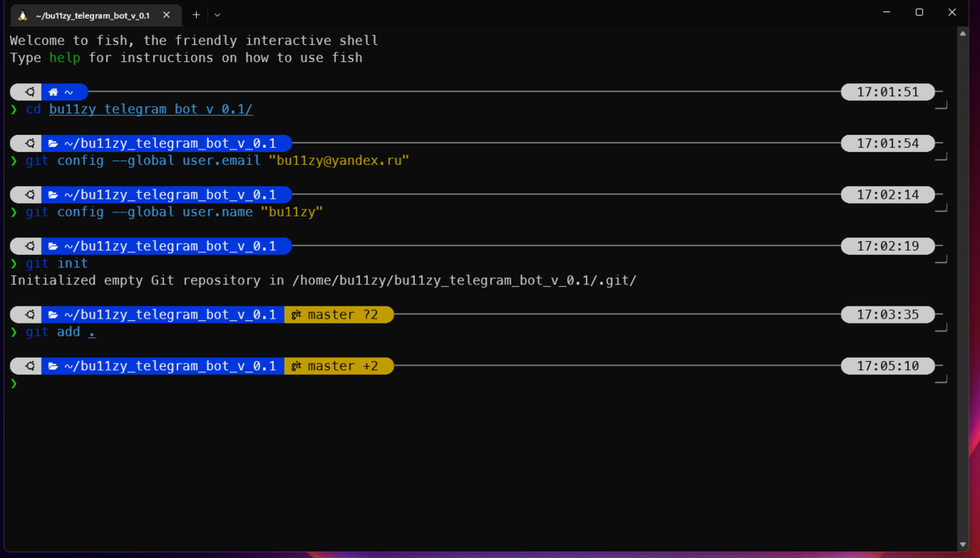Click the 'master +2' branch status text
This screenshot has height=558, width=980.
[x=343, y=367]
